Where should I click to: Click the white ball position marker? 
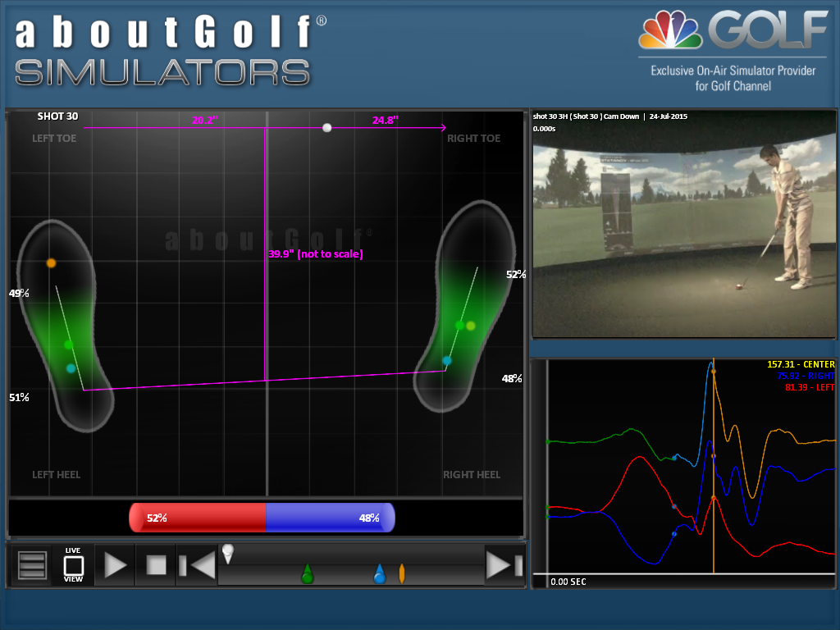[x=326, y=127]
